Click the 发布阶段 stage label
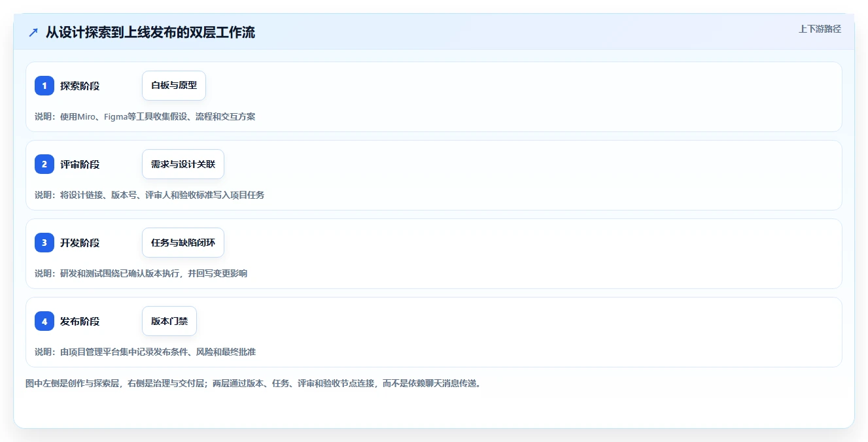The width and height of the screenshot is (868, 442). point(80,321)
